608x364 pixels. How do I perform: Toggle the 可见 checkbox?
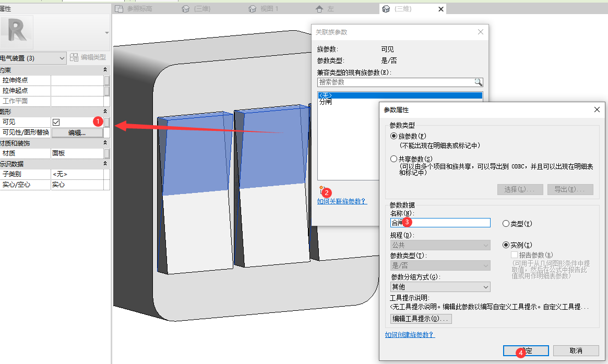tap(56, 122)
